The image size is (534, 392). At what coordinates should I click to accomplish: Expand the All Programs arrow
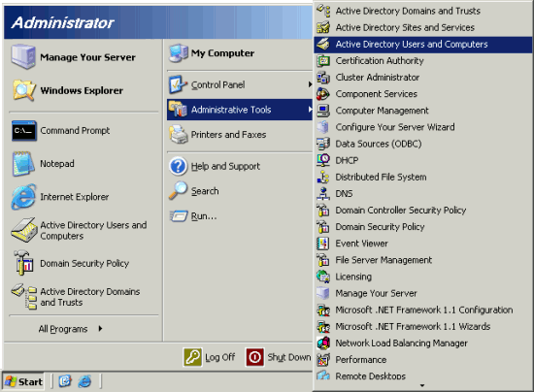coord(100,329)
